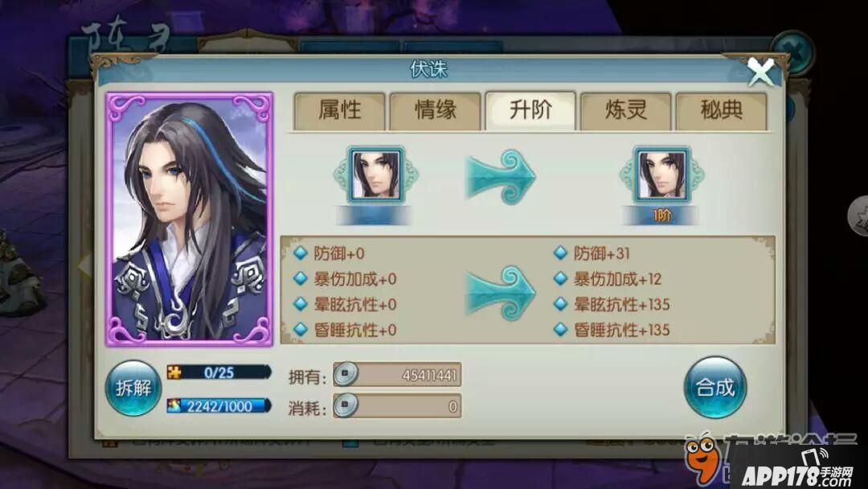Switch to the 情缘 tab
Screen dimensions: 868x489
(x=435, y=111)
